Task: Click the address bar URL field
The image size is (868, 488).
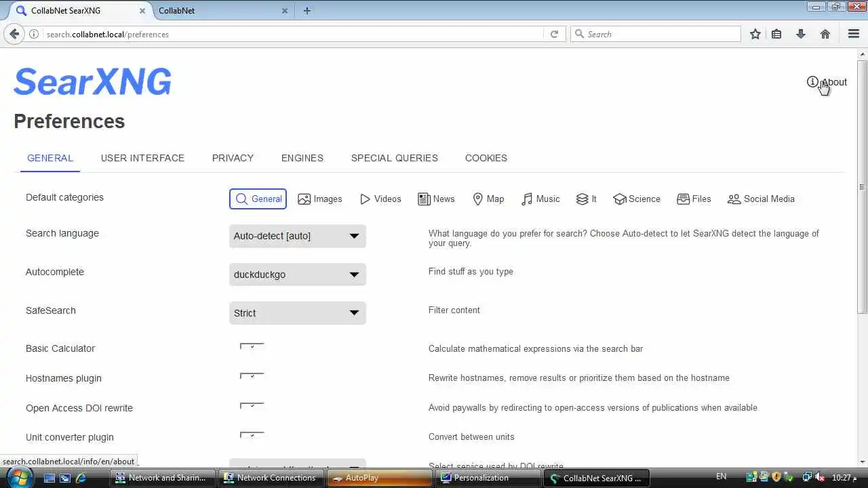Action: click(x=292, y=34)
